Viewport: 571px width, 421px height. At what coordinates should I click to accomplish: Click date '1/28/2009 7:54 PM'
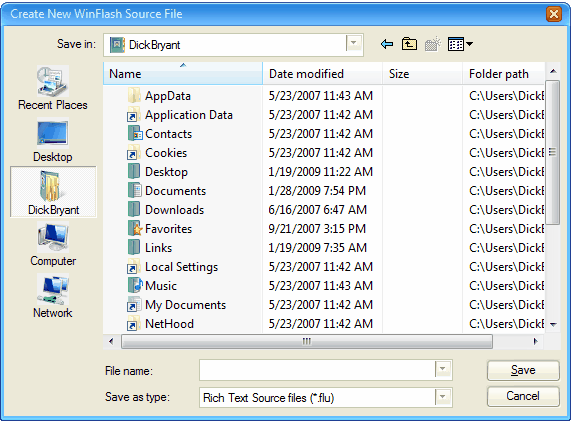[317, 190]
